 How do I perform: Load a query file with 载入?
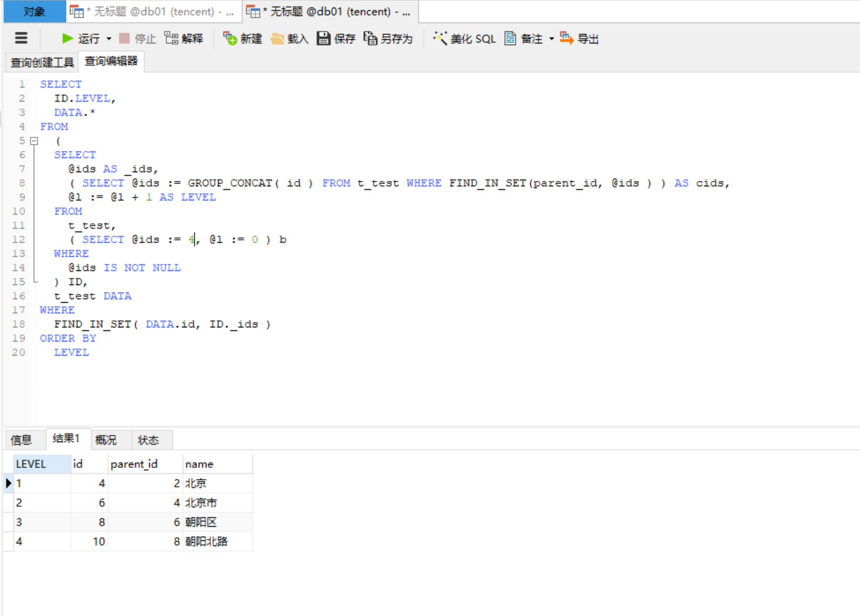[289, 38]
